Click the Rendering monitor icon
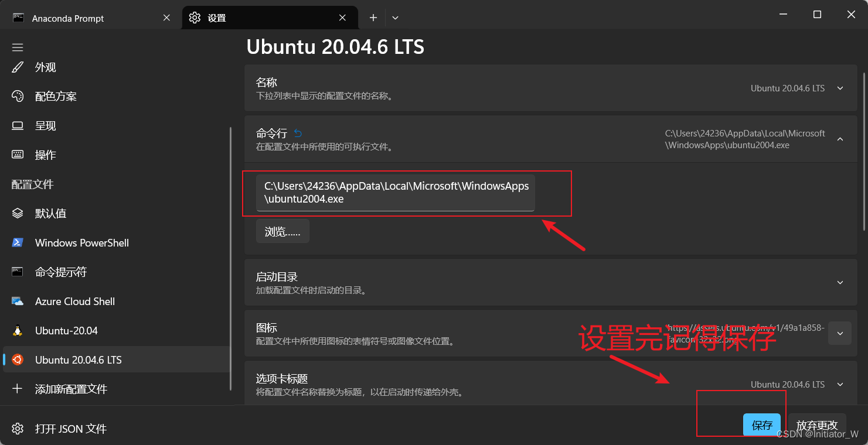The height and width of the screenshot is (445, 868). coord(18,125)
